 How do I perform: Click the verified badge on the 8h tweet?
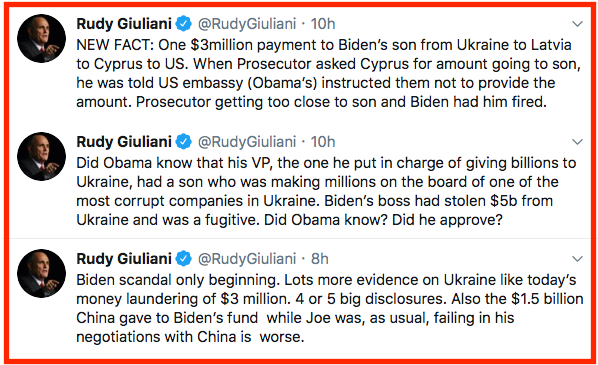pos(183,259)
